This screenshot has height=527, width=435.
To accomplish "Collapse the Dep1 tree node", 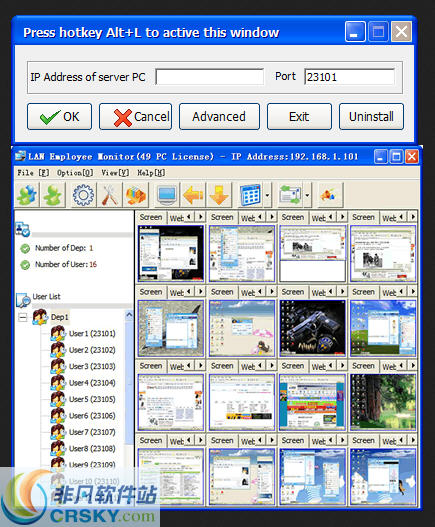I will click(23, 317).
